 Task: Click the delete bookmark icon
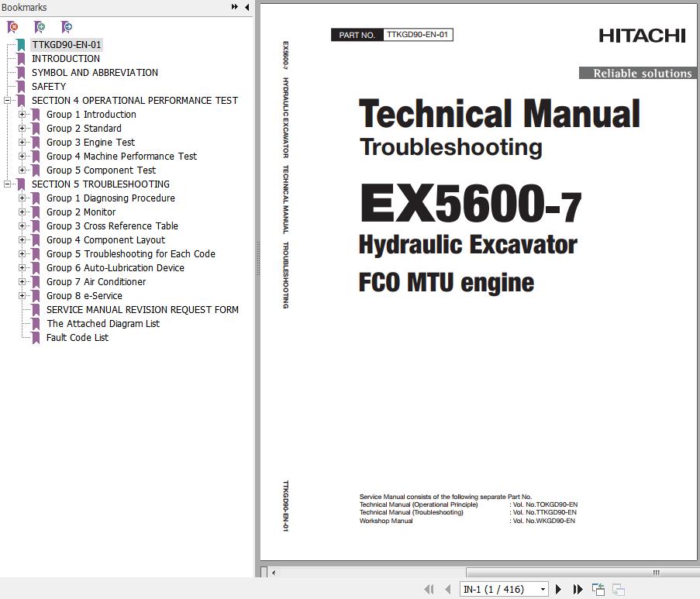point(13,27)
